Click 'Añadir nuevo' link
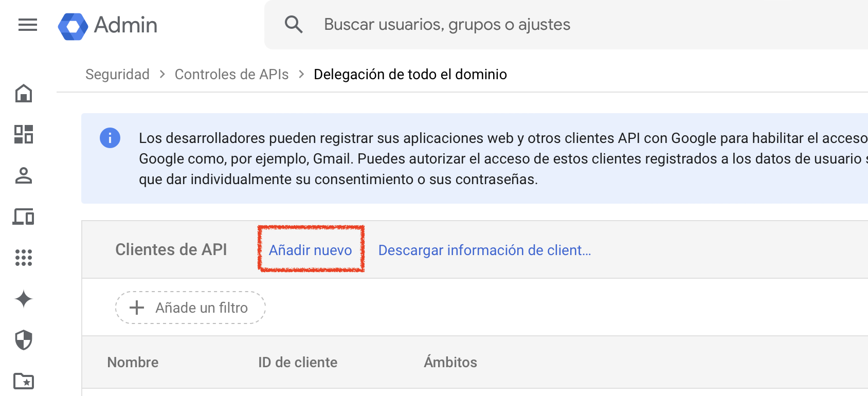This screenshot has height=396, width=868. pyautogui.click(x=311, y=250)
